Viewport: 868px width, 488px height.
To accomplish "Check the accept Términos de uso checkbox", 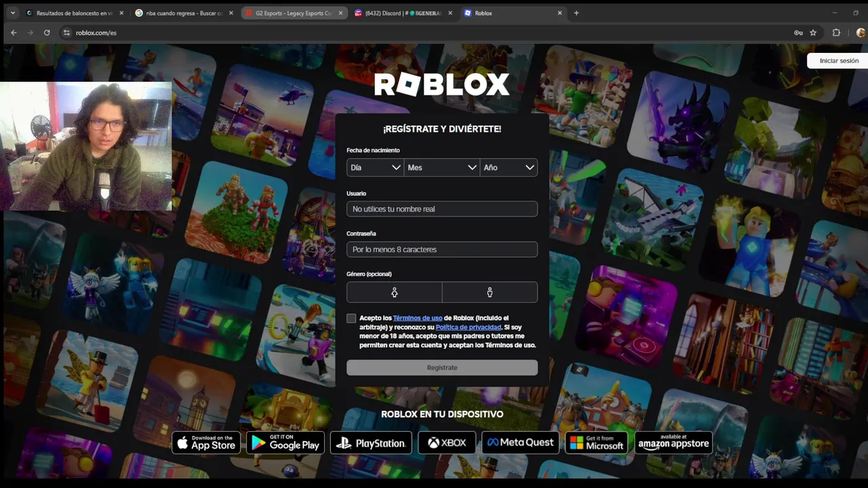I will point(351,318).
